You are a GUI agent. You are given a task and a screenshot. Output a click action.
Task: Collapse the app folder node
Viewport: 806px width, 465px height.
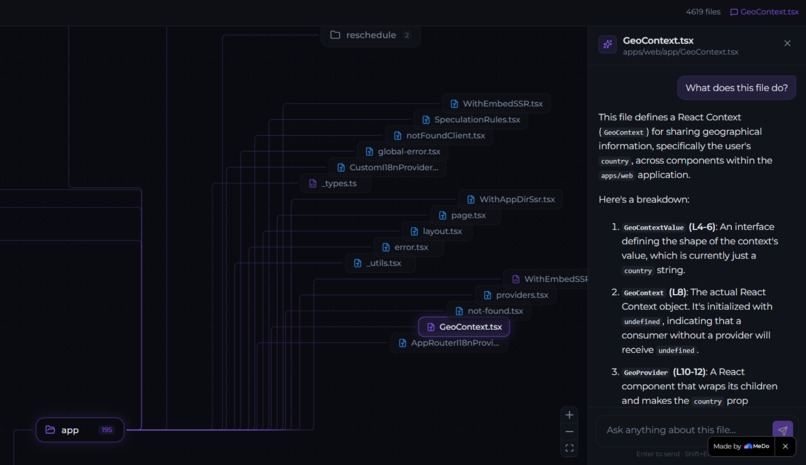click(80, 430)
